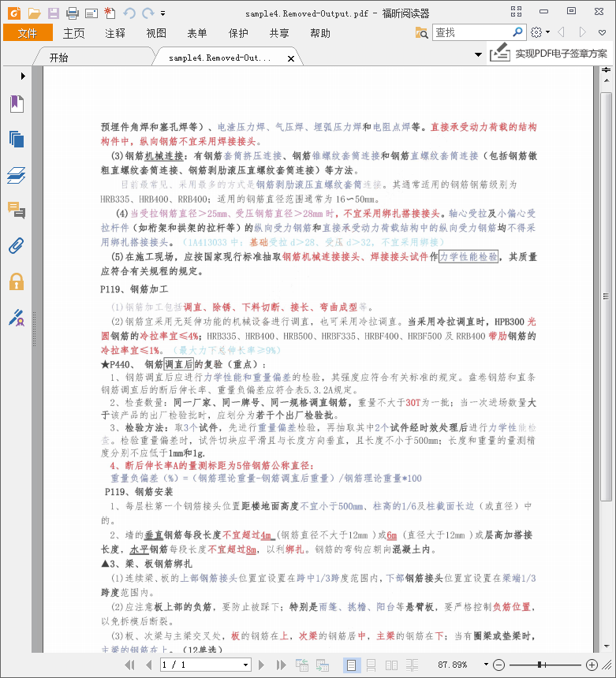
Task: Save the document with the floppy disk icon
Action: coord(53,13)
